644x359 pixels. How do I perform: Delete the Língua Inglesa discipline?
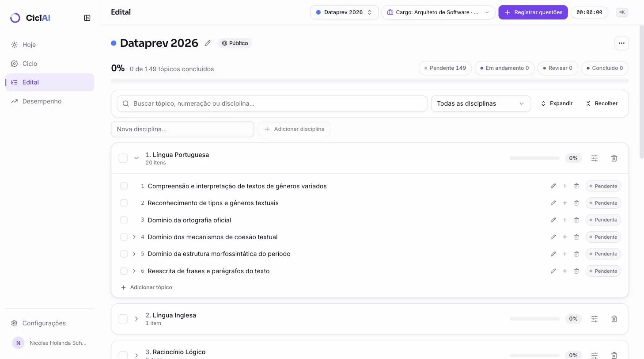[x=614, y=319]
